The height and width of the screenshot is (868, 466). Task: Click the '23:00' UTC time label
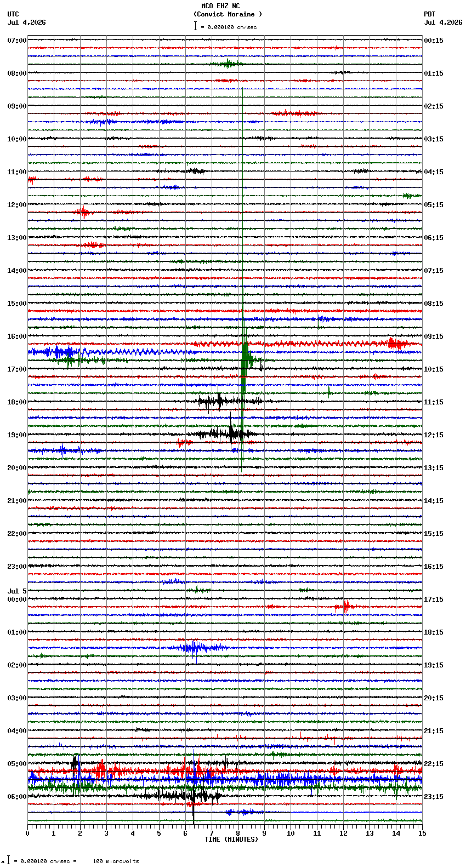[x=17, y=567]
